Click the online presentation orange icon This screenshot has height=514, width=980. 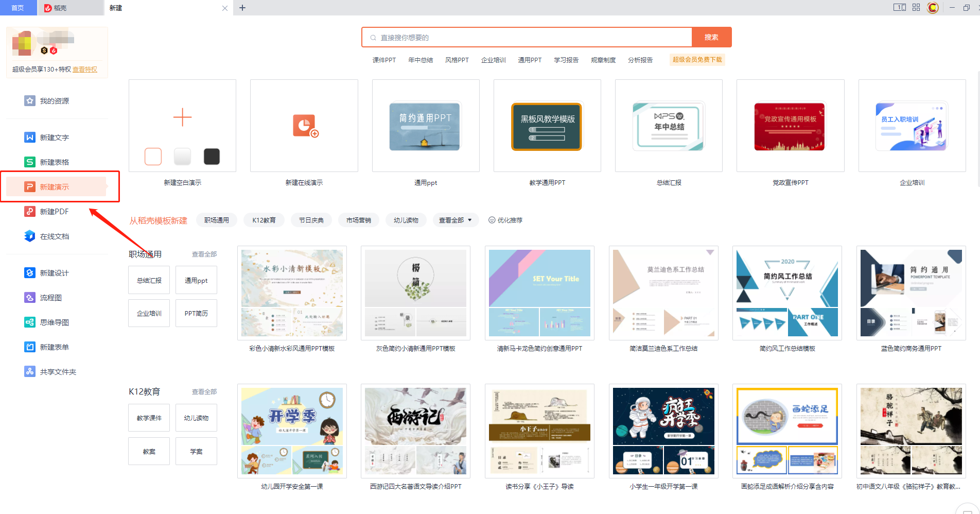click(306, 126)
